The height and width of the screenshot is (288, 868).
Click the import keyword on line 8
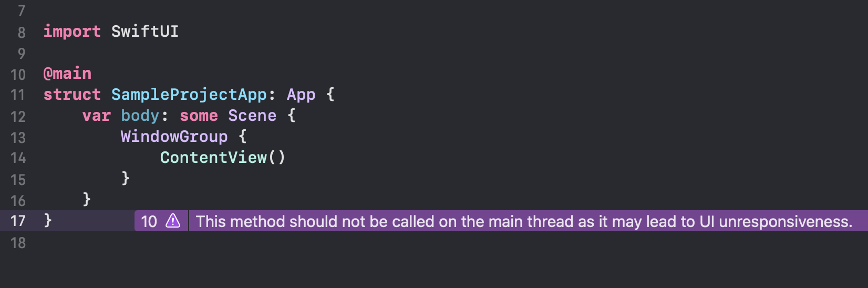point(72,32)
